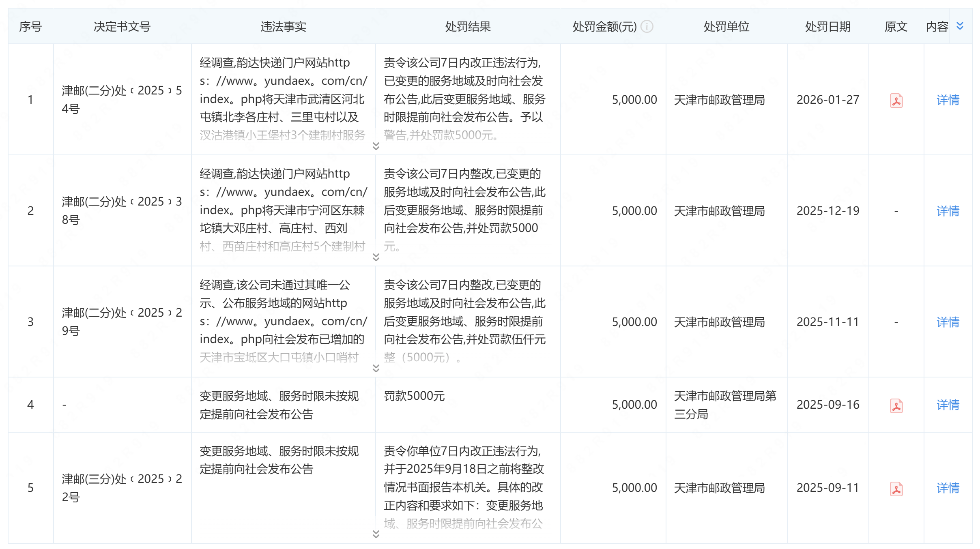Click the 处罚金额(元) column header
Image resolution: width=980 pixels, height=549 pixels.
point(604,27)
